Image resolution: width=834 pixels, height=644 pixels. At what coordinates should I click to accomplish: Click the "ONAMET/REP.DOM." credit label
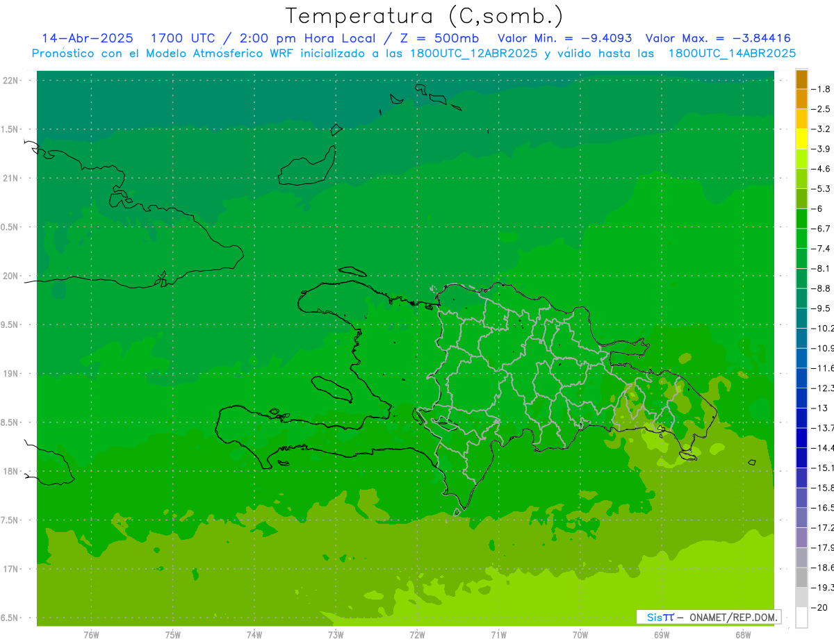(x=734, y=617)
